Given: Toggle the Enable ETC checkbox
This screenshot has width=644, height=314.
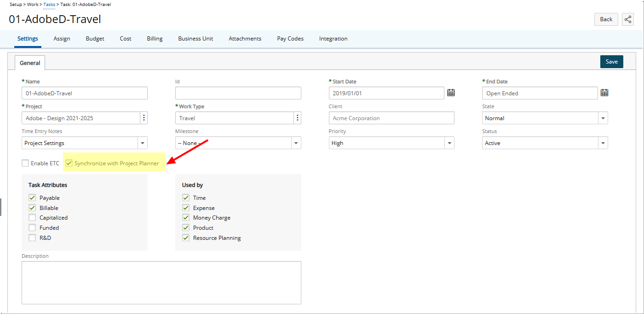Looking at the screenshot, I should click(x=25, y=163).
